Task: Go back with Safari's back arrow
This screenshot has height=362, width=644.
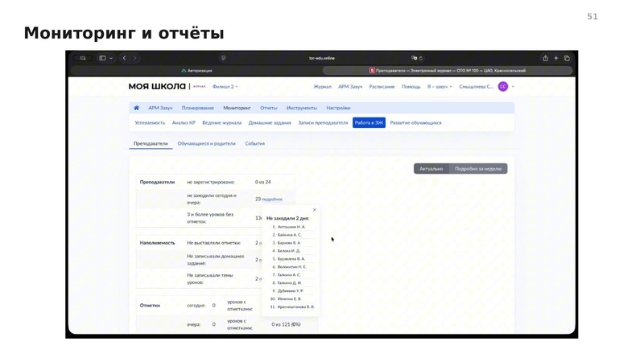Action: pyautogui.click(x=125, y=58)
